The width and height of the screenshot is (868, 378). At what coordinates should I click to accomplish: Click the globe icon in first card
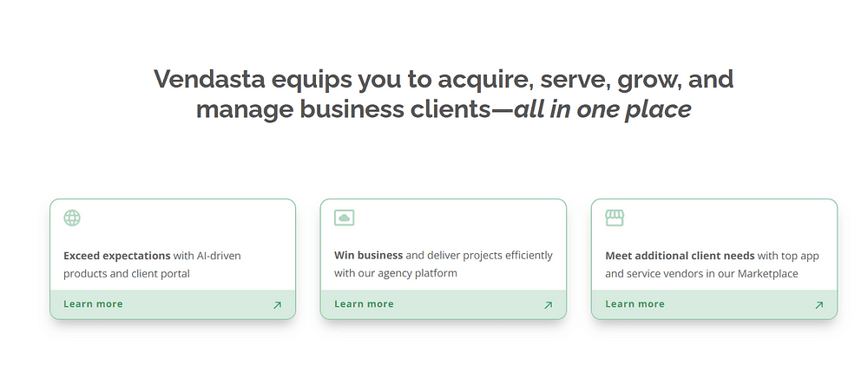coord(72,218)
